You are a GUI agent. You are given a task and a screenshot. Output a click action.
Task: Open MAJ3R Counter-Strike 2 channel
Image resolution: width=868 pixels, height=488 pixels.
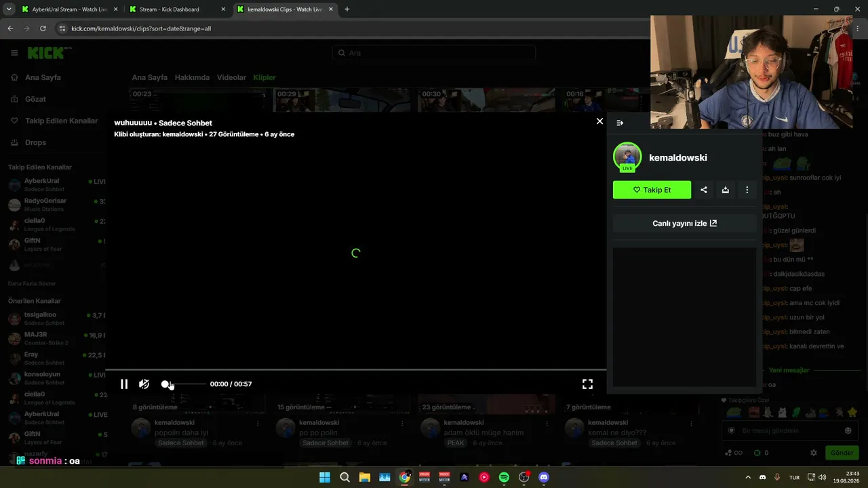[x=57, y=338]
